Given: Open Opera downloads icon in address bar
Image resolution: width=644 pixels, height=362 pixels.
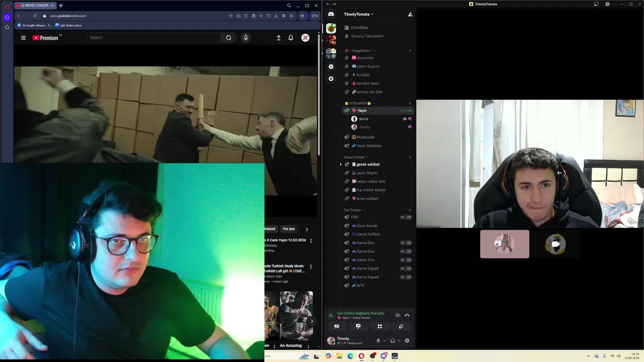Looking at the screenshot, I should 276,16.
